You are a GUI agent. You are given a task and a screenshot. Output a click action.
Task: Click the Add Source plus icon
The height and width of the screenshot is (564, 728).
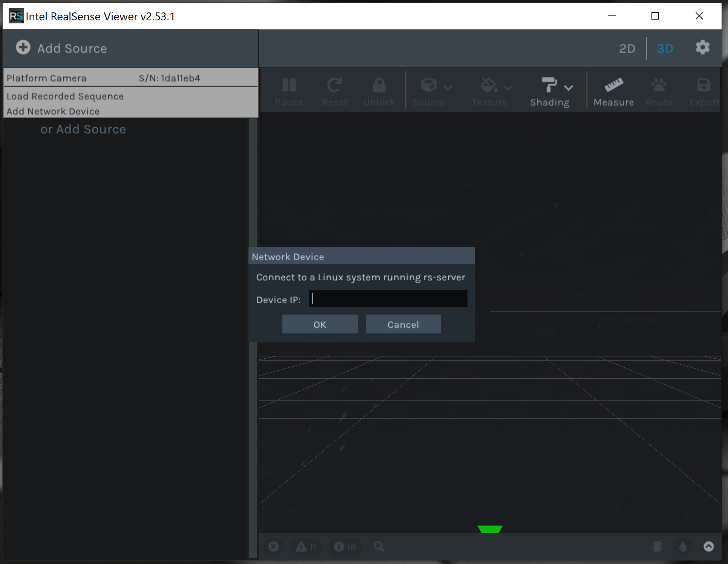coord(23,47)
